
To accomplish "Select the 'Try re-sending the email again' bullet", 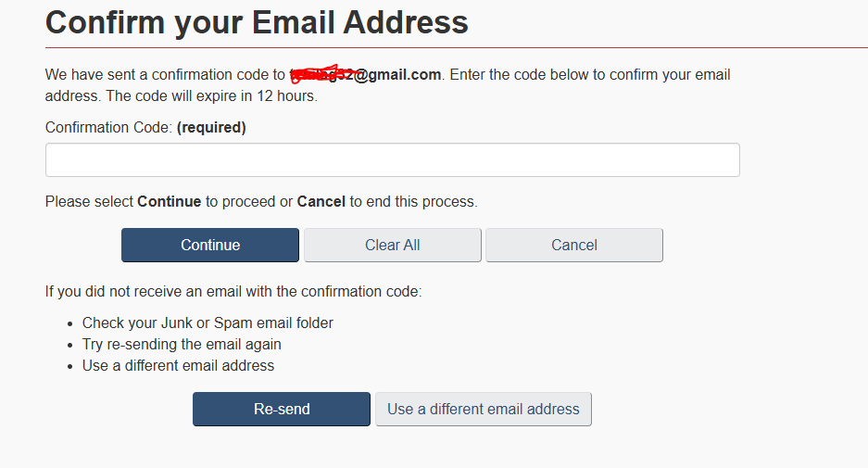I will click(182, 344).
